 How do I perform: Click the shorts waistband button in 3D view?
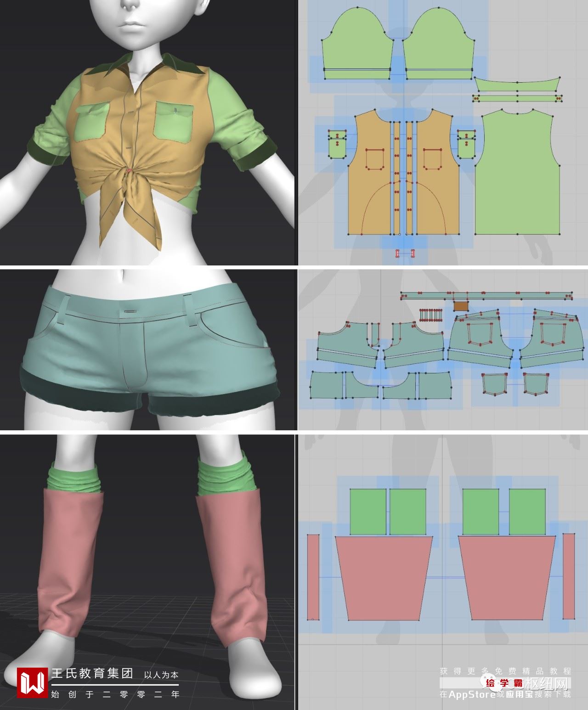(130, 311)
